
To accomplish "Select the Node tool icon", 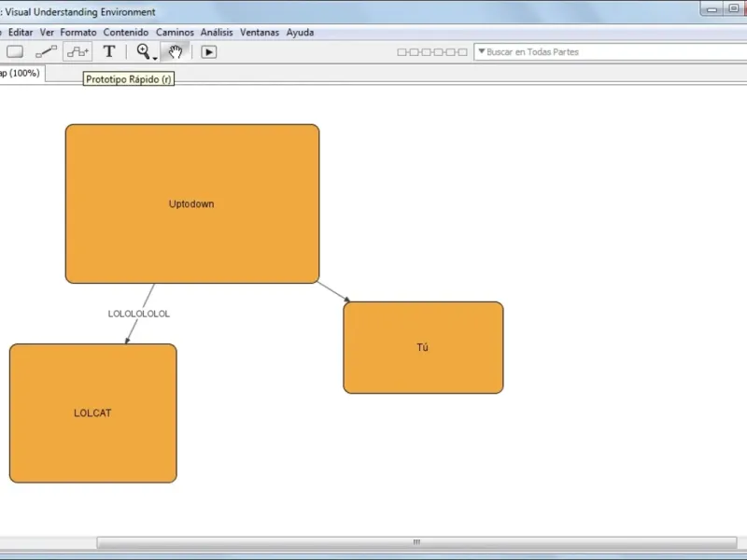I will coord(15,51).
